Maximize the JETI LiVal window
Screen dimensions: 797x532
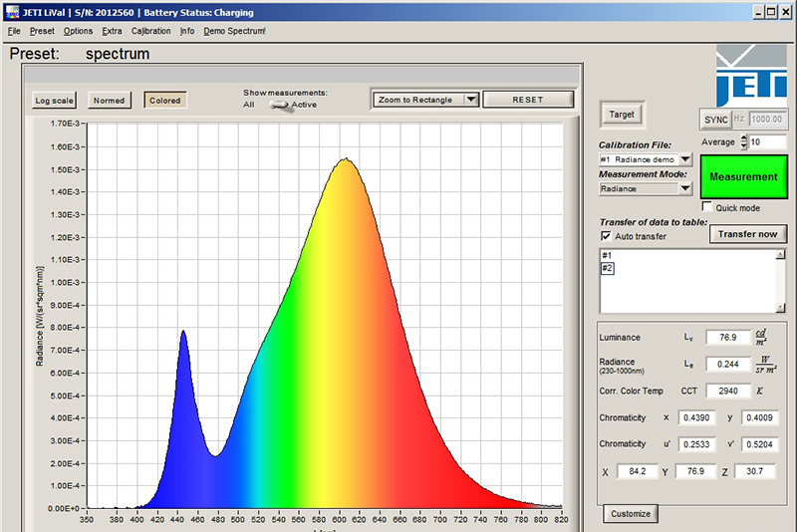[771, 12]
